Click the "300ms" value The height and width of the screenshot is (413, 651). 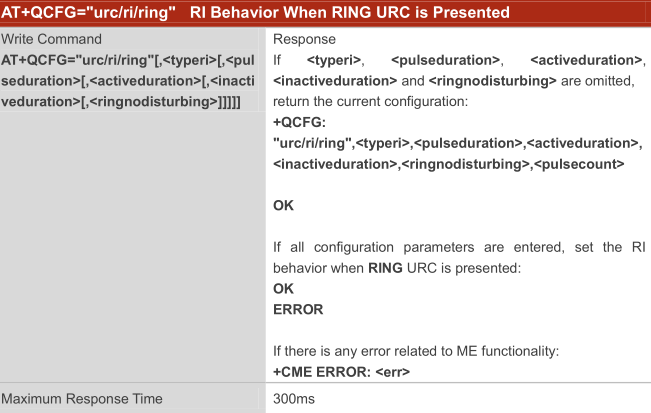294,399
